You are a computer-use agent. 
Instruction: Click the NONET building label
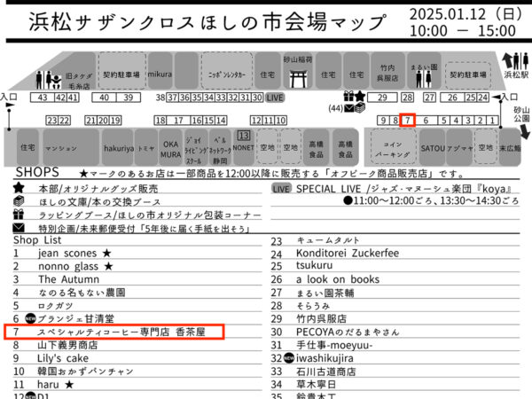point(243,148)
